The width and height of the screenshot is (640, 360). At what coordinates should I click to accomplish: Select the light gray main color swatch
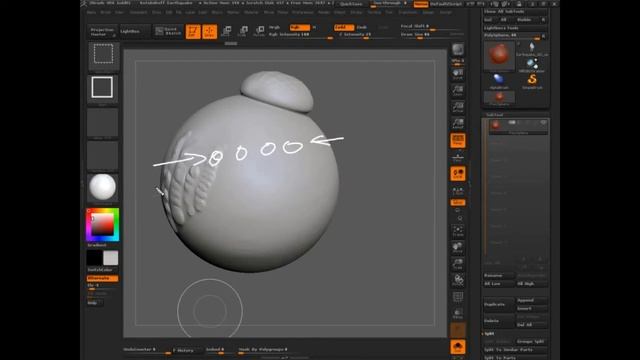click(111, 258)
